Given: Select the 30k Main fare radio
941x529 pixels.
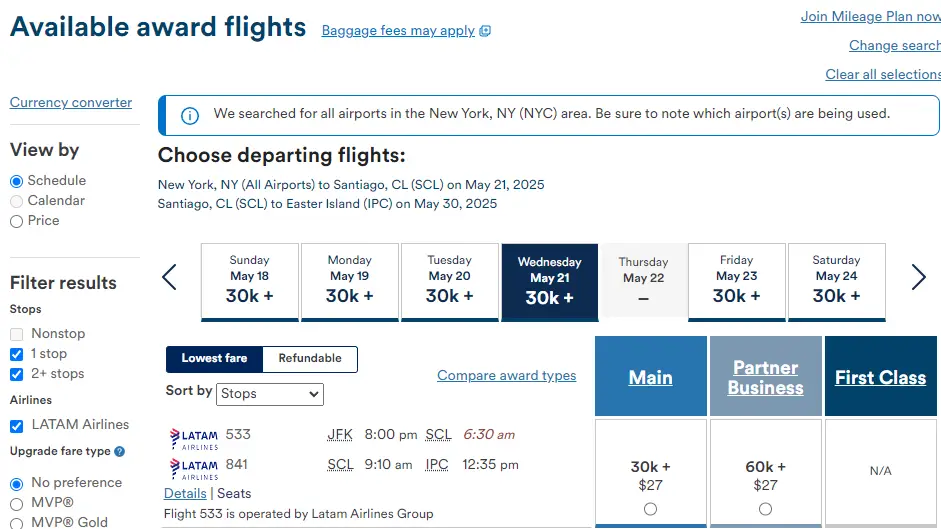Looking at the screenshot, I should tap(651, 509).
